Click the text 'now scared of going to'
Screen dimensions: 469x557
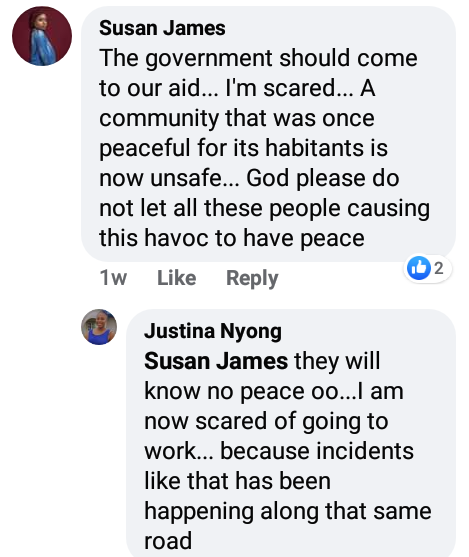click(266, 421)
